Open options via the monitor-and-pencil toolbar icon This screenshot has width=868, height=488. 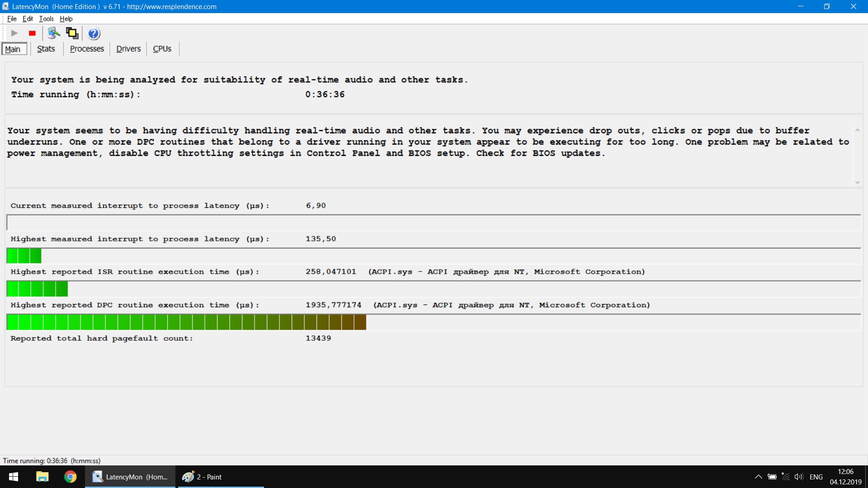[x=54, y=33]
